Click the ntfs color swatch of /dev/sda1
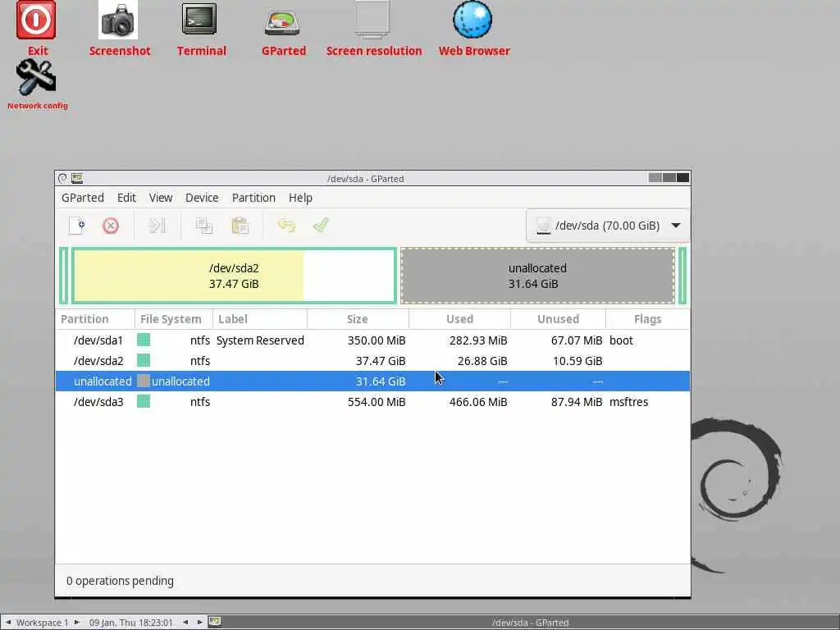Screen dimensions: 840x630 coord(144,340)
